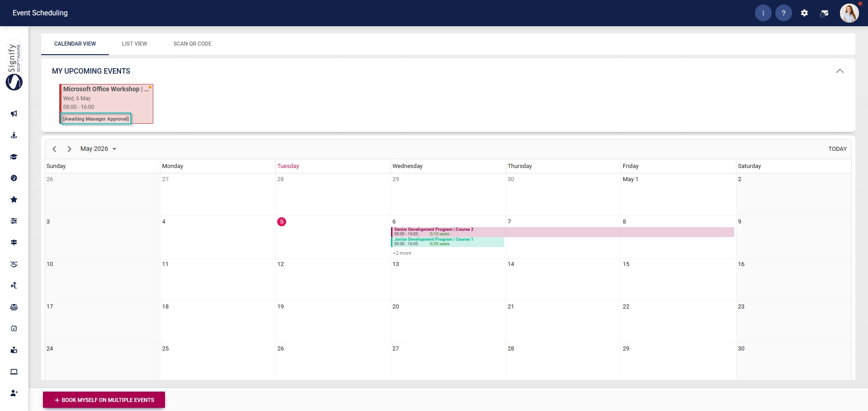Open Senior Development Program Course 2 event

click(x=562, y=232)
